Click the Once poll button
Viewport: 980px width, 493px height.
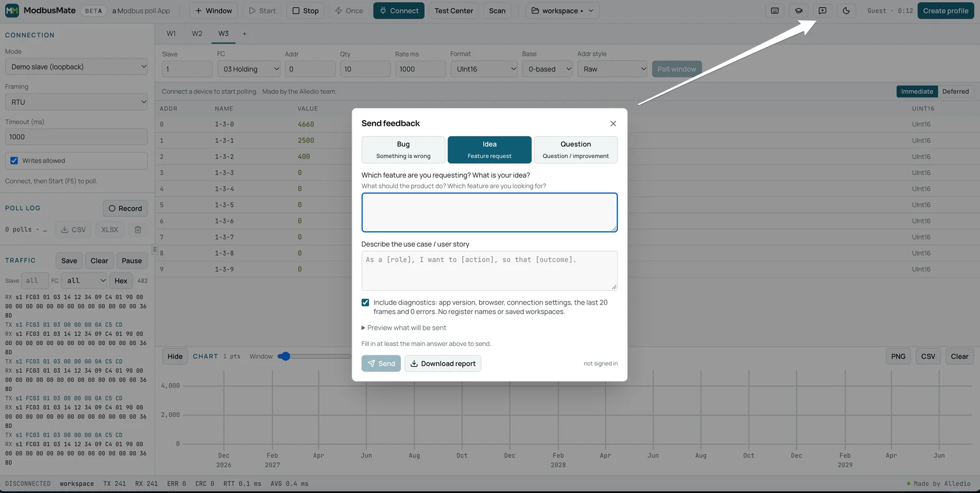(x=349, y=11)
